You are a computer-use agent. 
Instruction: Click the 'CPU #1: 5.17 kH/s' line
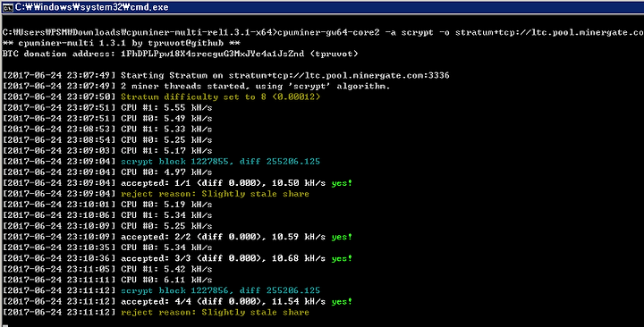pos(107,151)
